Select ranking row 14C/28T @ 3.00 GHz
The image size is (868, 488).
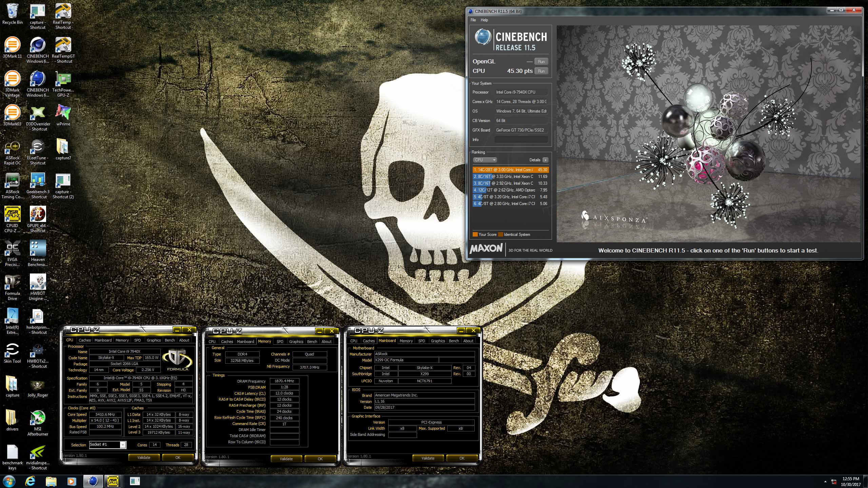pos(510,170)
